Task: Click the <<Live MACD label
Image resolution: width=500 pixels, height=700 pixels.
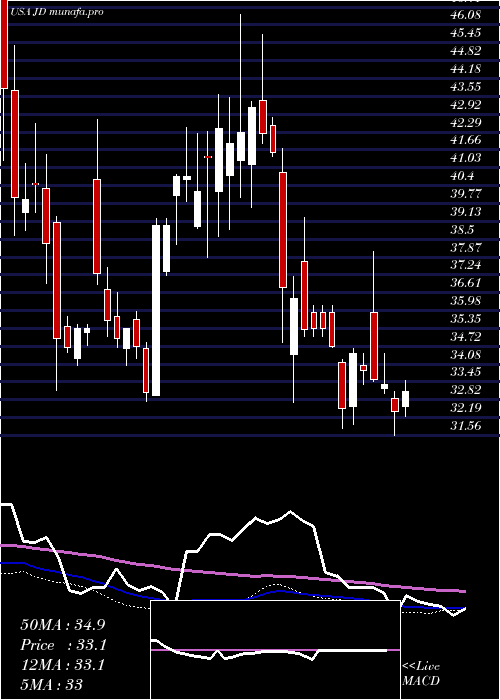Action: tap(421, 674)
